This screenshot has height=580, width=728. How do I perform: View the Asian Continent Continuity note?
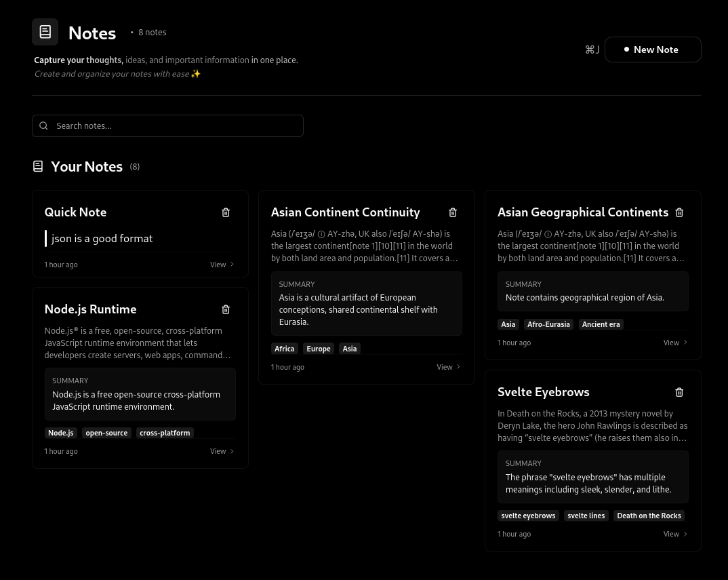[449, 367]
